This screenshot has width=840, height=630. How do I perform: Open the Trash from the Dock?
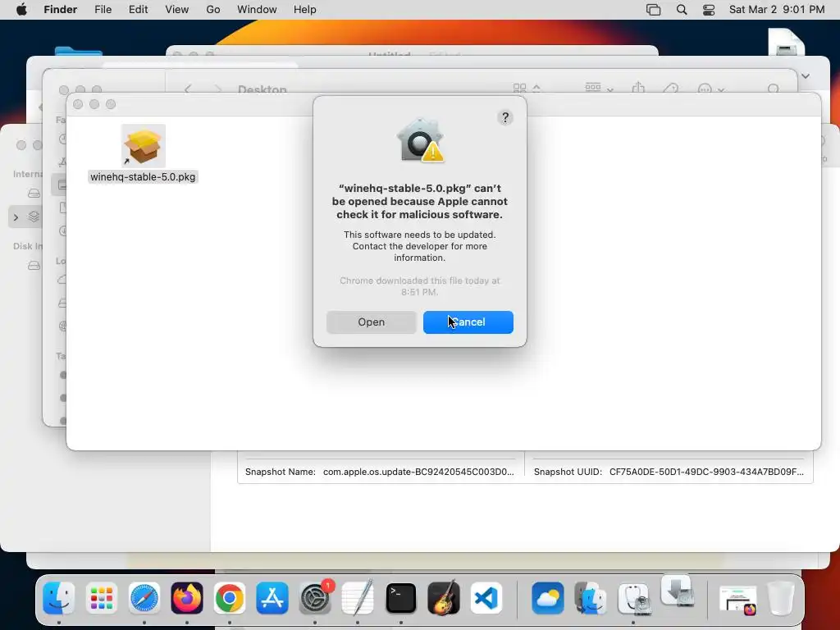(781, 598)
